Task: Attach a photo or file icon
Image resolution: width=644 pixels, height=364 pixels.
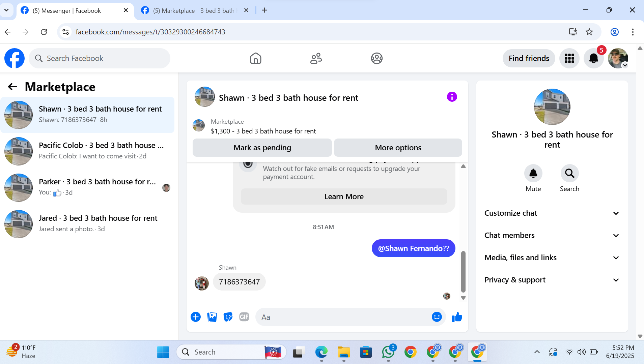Action: (212, 317)
